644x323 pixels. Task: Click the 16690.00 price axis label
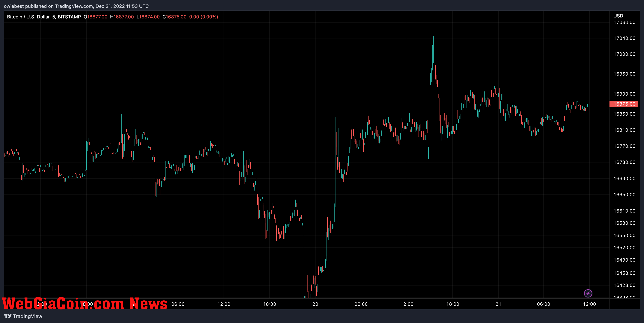[624, 179]
